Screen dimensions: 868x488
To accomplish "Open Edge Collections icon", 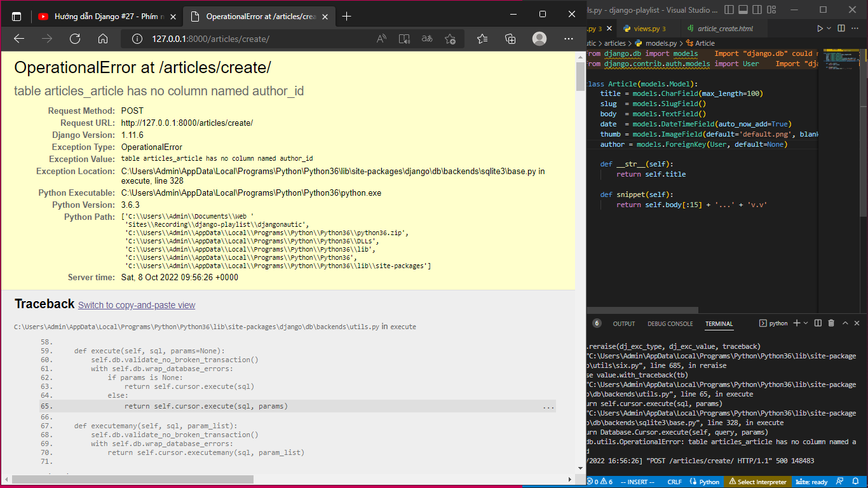I will point(510,39).
